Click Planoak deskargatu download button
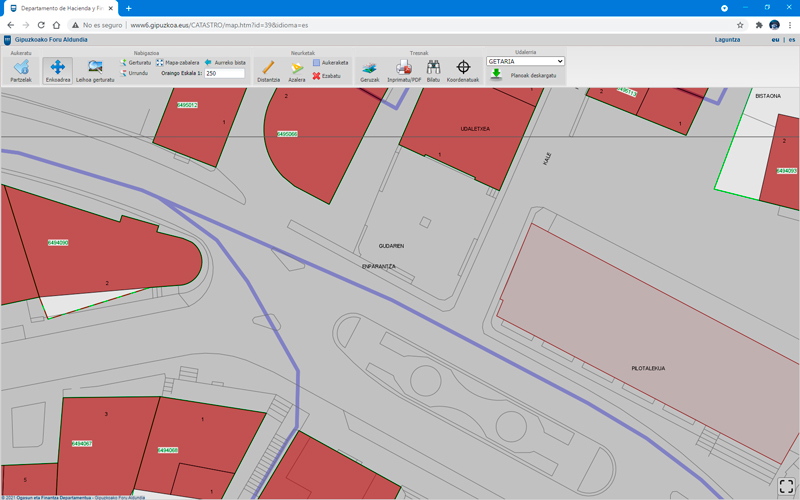 point(524,74)
